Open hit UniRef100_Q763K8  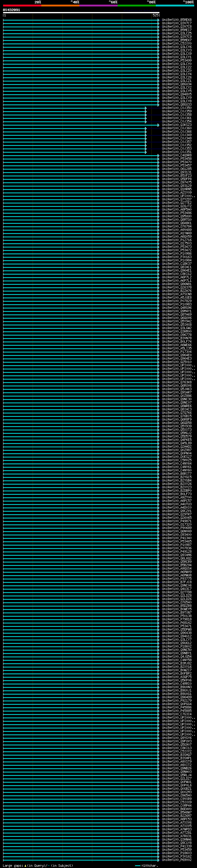tap(176, 382)
